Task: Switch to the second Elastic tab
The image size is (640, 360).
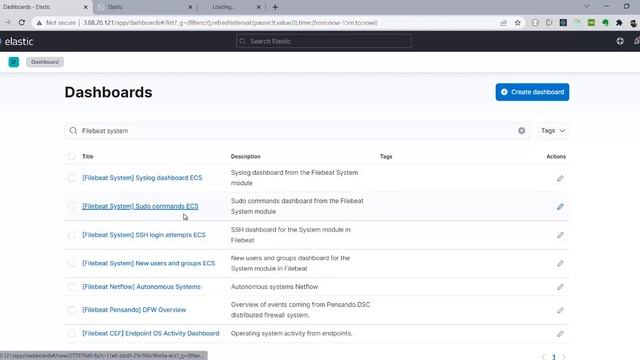Action: pos(145,7)
